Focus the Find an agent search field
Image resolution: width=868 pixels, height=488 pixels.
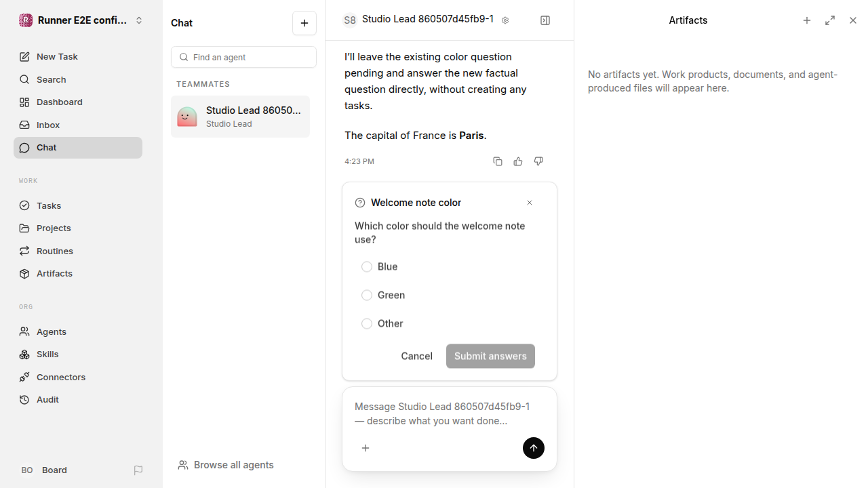pyautogui.click(x=243, y=57)
